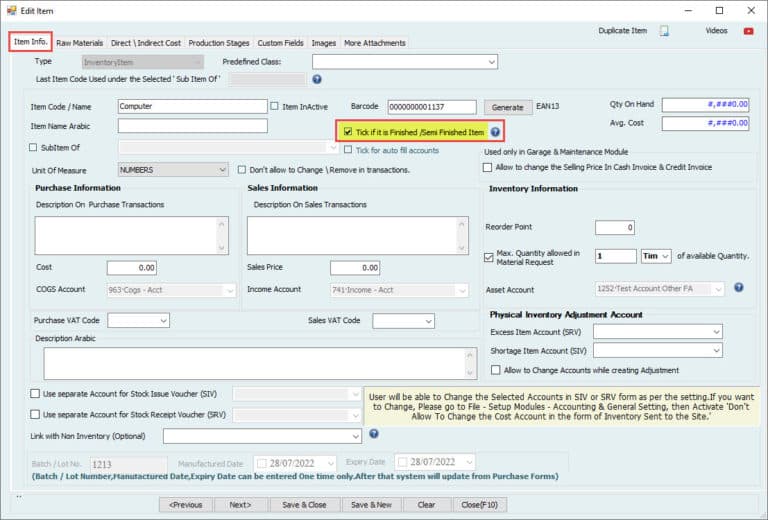This screenshot has width=768, height=520.
Task: Untick the Finished/Semi Finished Item checkbox
Action: [x=347, y=132]
